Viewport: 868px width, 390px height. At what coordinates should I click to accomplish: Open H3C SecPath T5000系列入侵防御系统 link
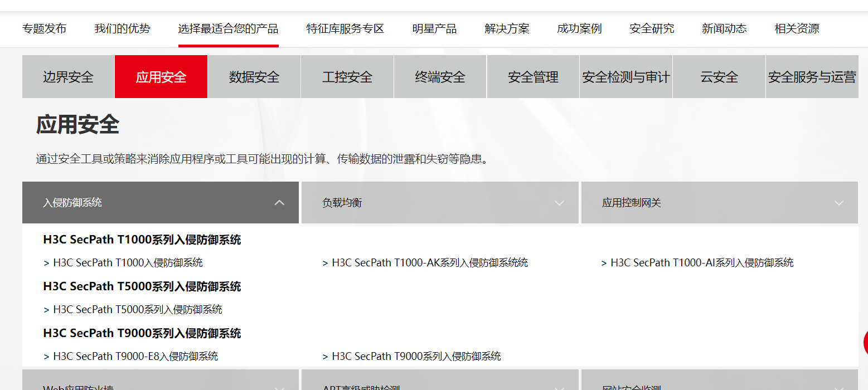133,309
